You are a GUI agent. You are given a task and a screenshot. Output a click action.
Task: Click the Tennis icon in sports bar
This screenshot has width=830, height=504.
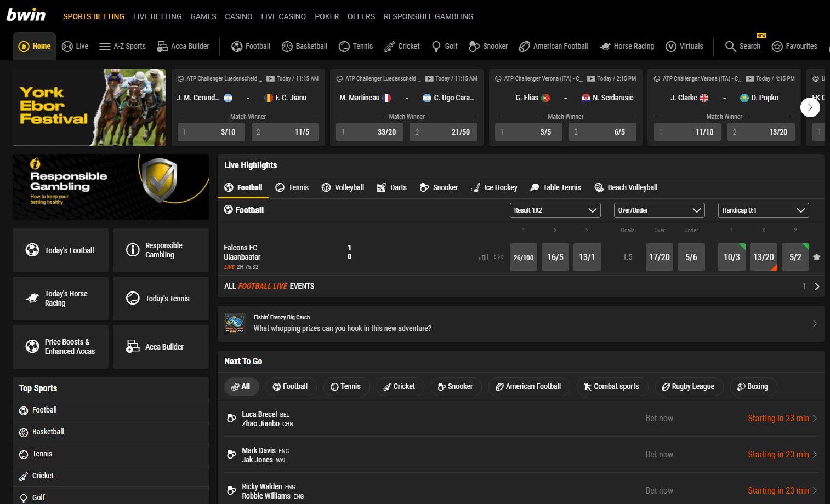pos(344,47)
